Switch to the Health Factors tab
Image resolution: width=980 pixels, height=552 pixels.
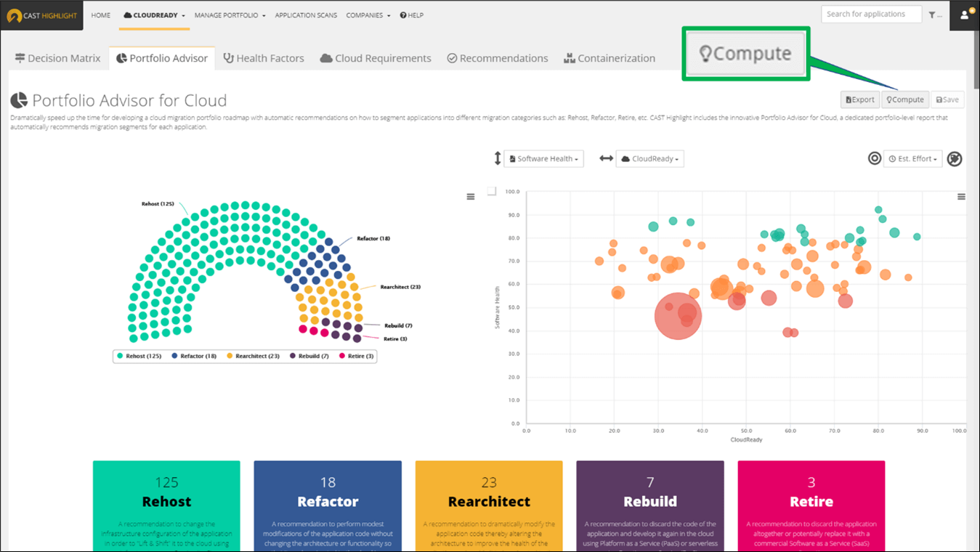[264, 57]
